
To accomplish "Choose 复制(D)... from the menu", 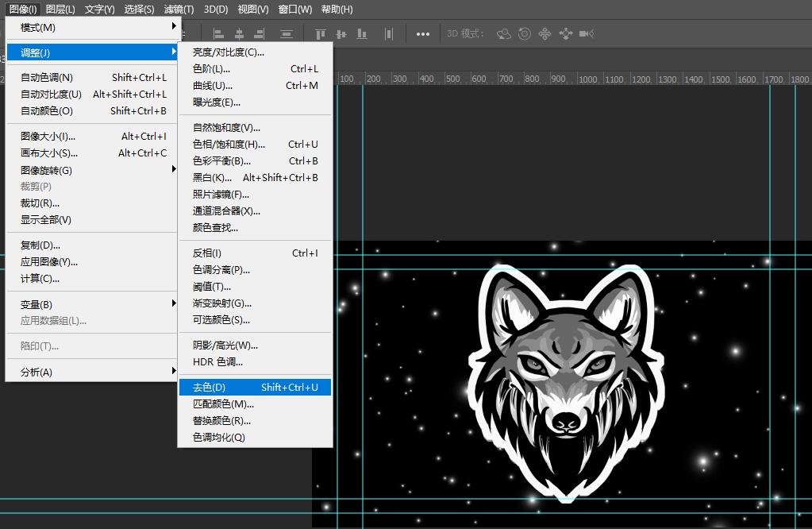I will click(91, 245).
